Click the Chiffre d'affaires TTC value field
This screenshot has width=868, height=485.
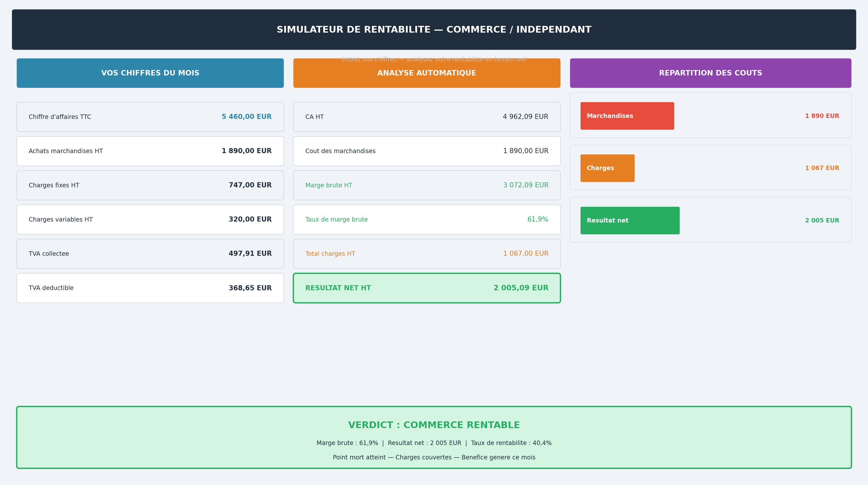tap(246, 117)
